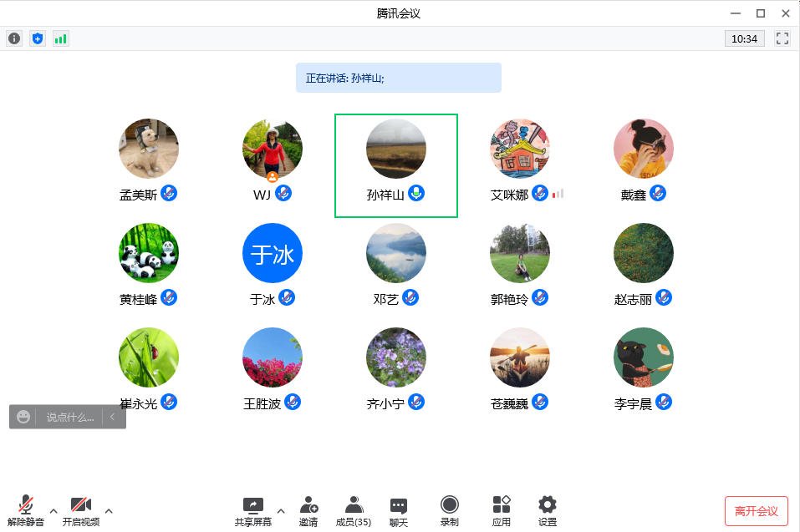Viewport: 800px width, 532px height.
Task: Click the 说点什么 chat input field
Action: coord(69,417)
